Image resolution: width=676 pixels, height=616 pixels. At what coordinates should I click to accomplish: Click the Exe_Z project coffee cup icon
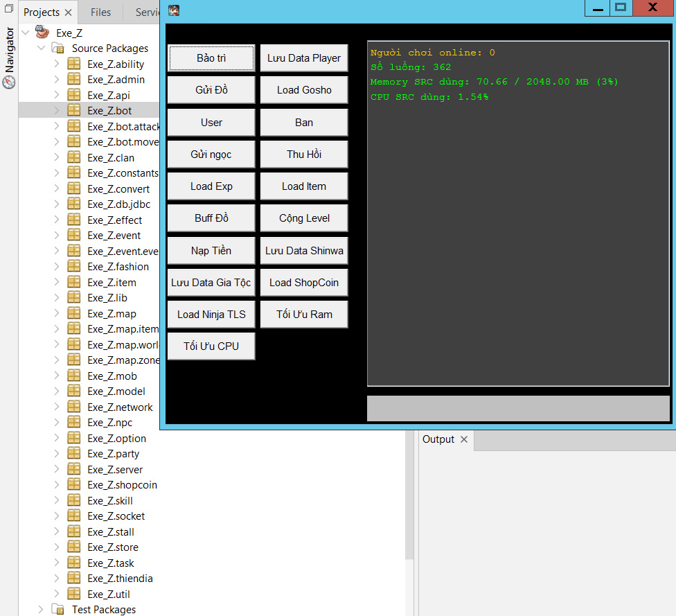[42, 32]
